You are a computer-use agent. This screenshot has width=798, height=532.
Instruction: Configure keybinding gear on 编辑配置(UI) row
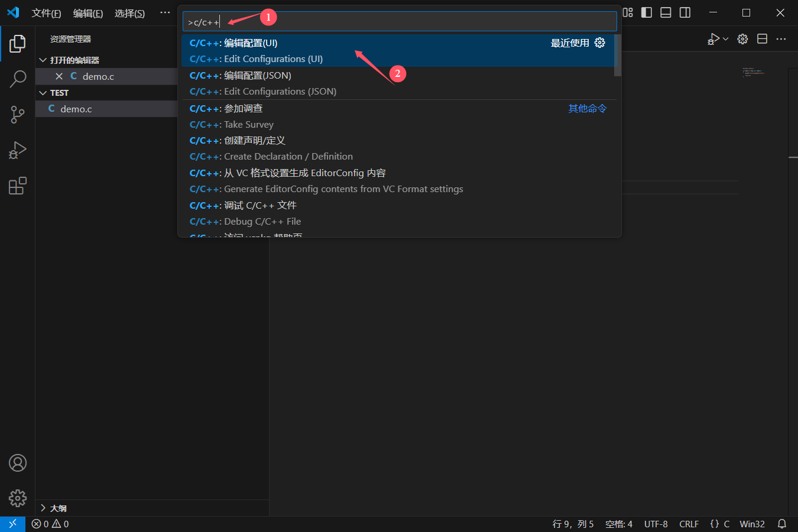[600, 43]
